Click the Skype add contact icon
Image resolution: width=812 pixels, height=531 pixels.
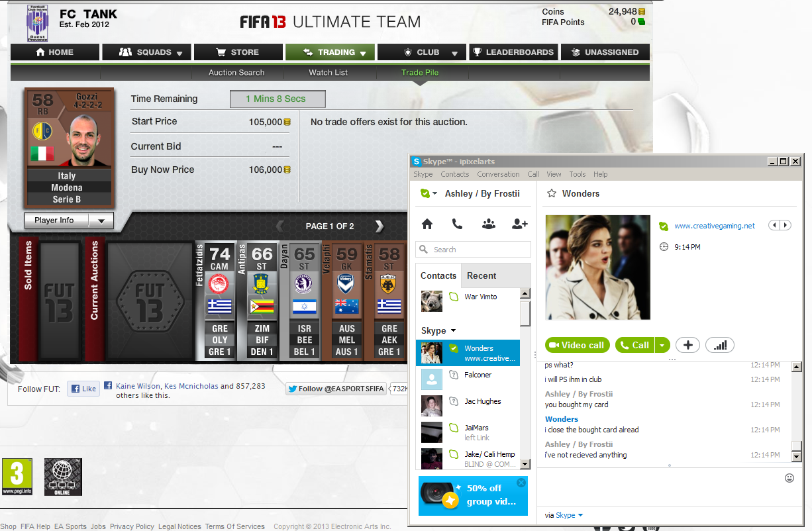tap(520, 224)
